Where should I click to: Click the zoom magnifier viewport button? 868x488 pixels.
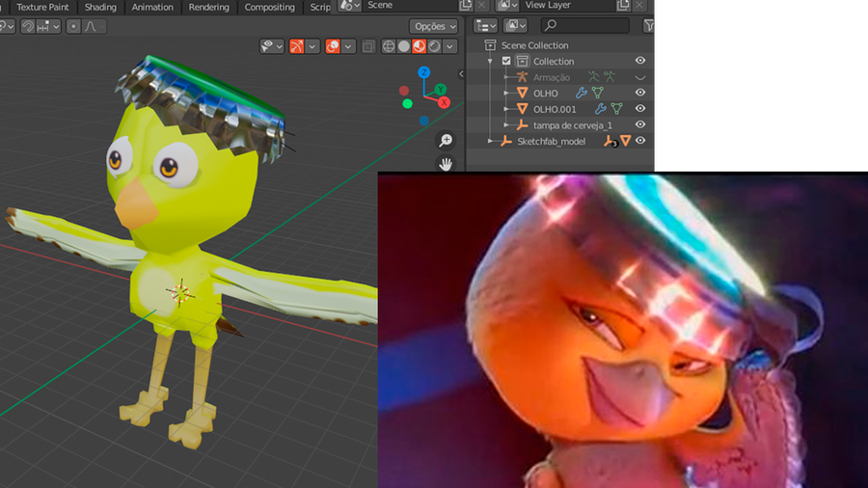pos(446,141)
